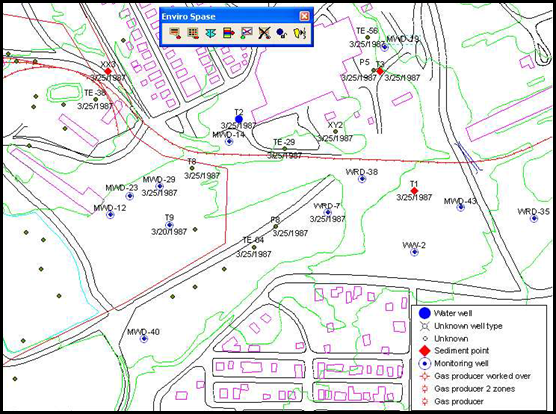This screenshot has height=414, width=556.
Task: Select the XX3 red sediment point marker
Action: [108, 71]
